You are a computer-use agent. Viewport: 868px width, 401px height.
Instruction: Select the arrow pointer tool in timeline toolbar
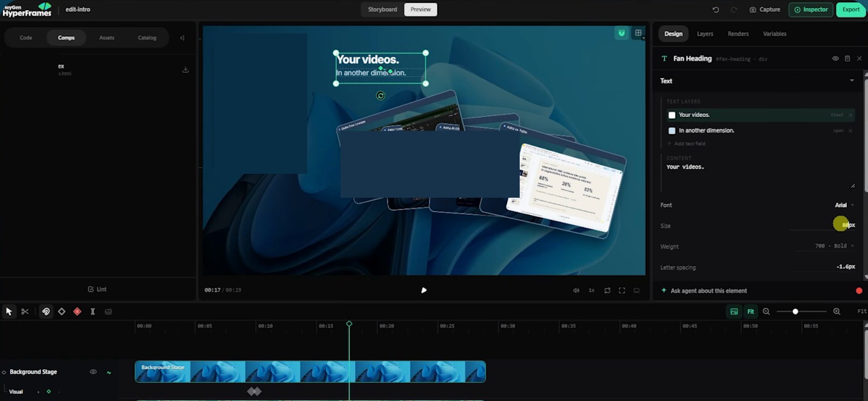(x=9, y=311)
